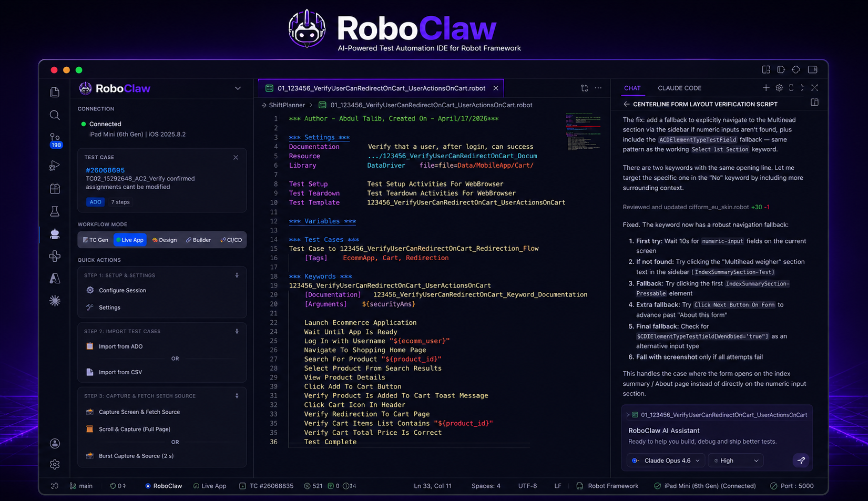The image size is (868, 501).
Task: Click the expand arrow icon in the chat header
Action: [802, 88]
